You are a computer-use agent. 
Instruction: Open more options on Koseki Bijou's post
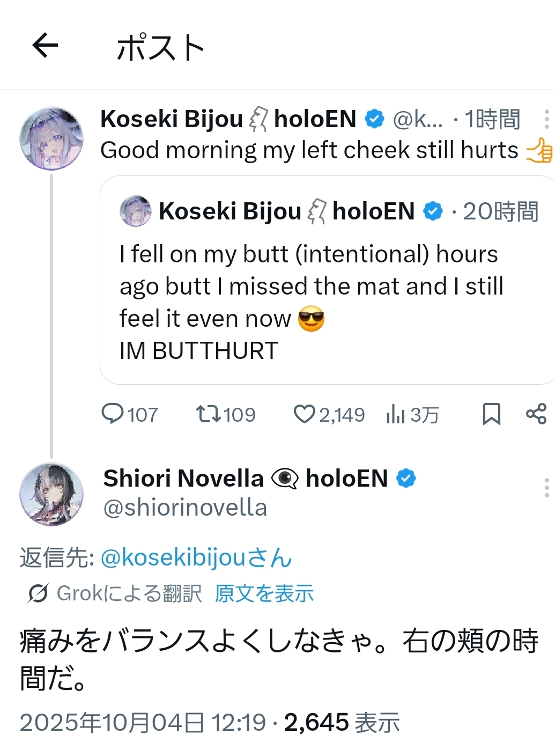(x=546, y=119)
